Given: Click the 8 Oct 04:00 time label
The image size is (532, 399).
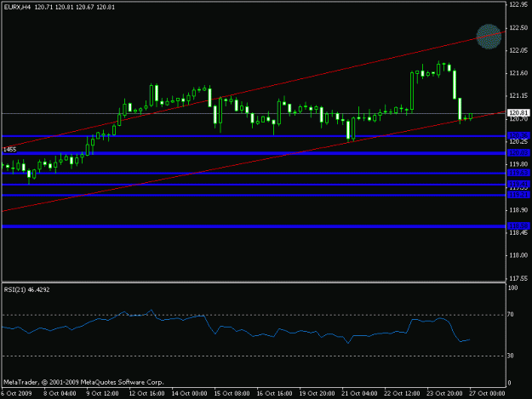Looking at the screenshot, I should (60, 394).
